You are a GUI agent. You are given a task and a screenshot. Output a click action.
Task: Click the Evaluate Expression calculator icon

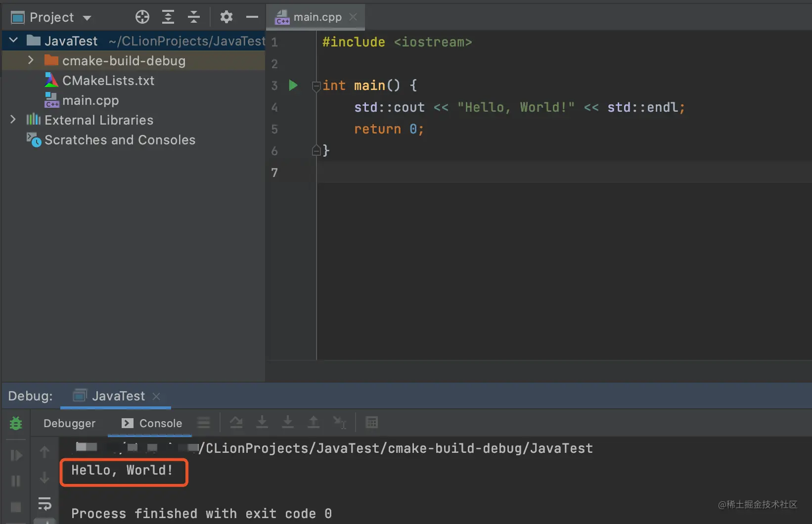(x=371, y=423)
